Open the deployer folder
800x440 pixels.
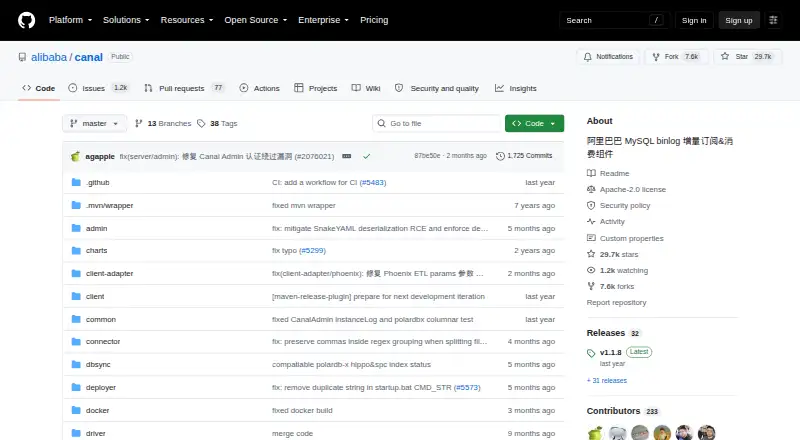point(101,387)
